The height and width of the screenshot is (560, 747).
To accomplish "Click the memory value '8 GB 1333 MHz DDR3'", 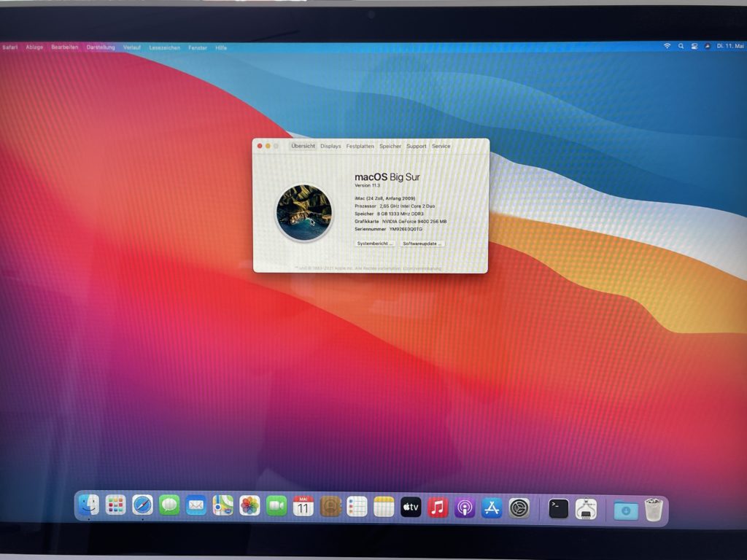I will (x=400, y=214).
